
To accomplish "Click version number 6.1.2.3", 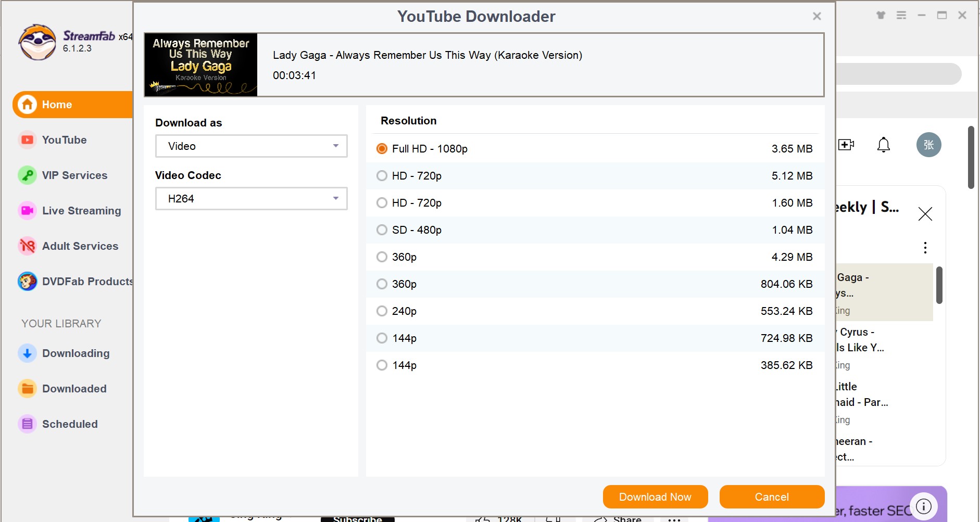I will (77, 48).
